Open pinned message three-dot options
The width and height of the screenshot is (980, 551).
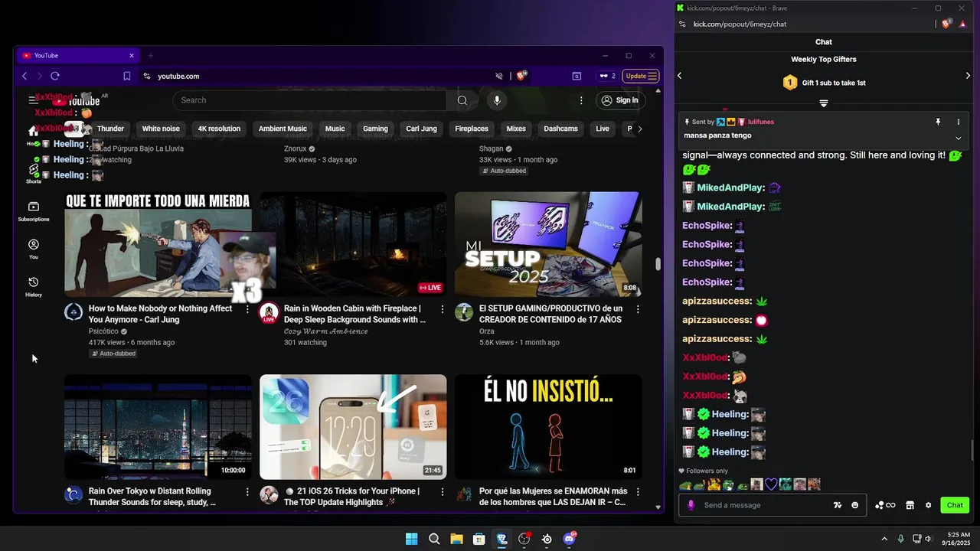(959, 122)
